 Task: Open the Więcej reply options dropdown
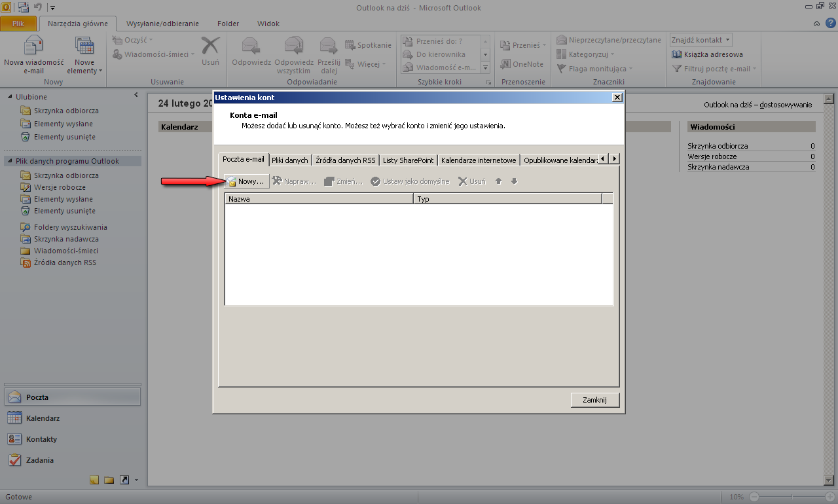click(365, 64)
